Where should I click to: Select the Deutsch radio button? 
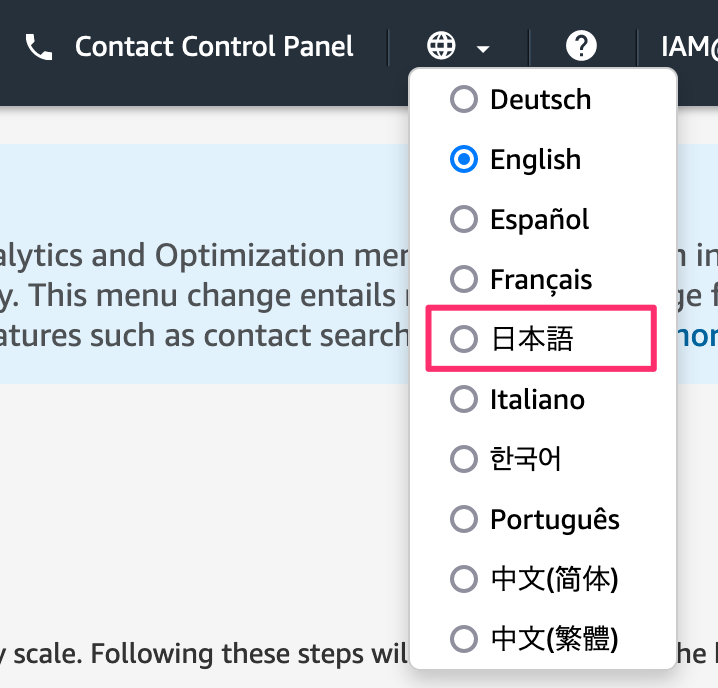[x=464, y=100]
